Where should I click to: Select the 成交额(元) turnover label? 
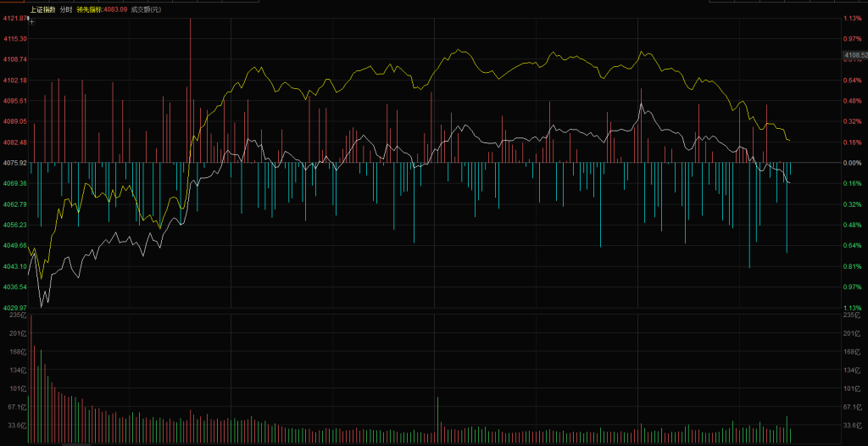click(x=145, y=9)
